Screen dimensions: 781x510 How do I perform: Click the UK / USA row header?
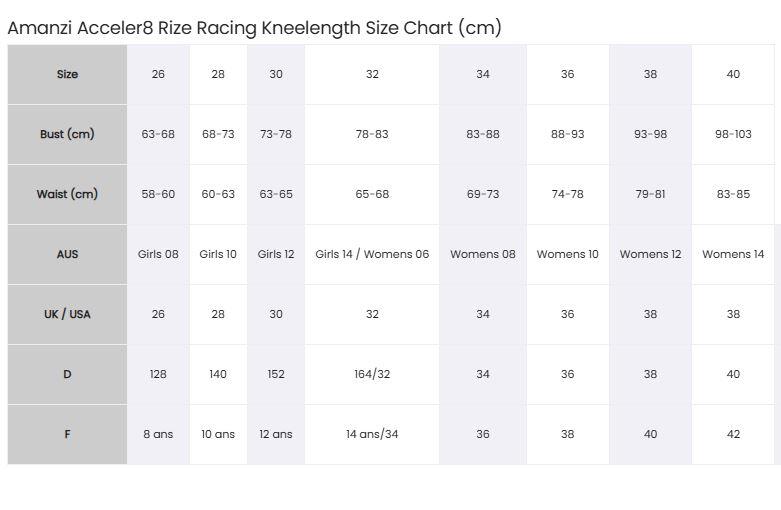[x=67, y=314]
